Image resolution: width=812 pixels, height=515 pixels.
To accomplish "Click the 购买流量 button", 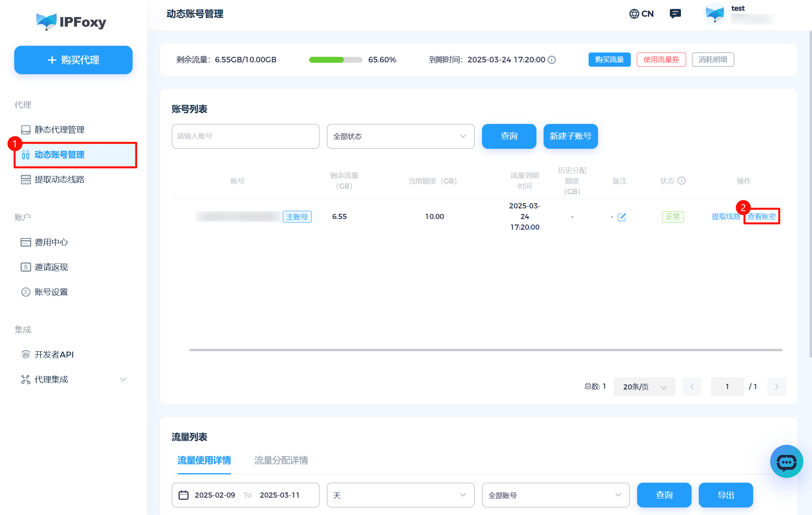I will tap(609, 60).
